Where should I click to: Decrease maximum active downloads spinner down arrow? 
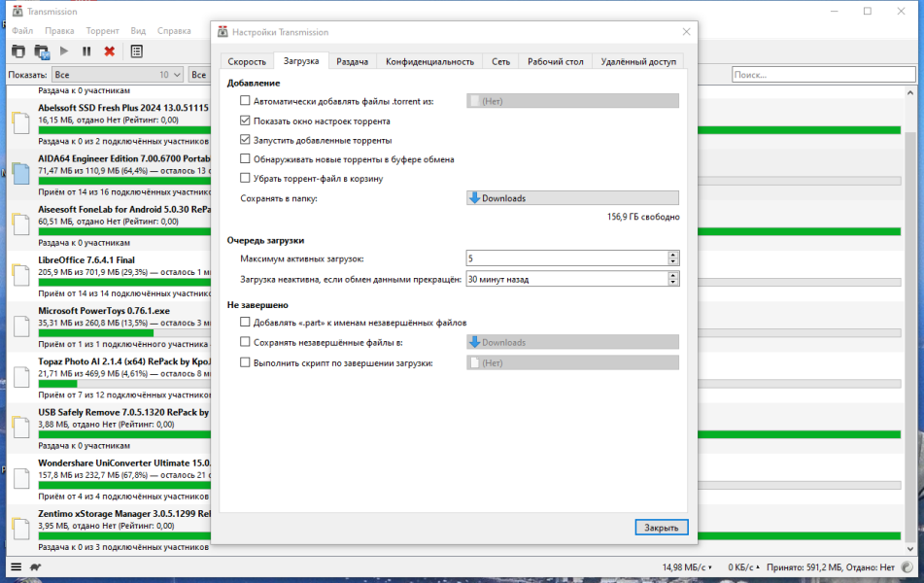(673, 261)
